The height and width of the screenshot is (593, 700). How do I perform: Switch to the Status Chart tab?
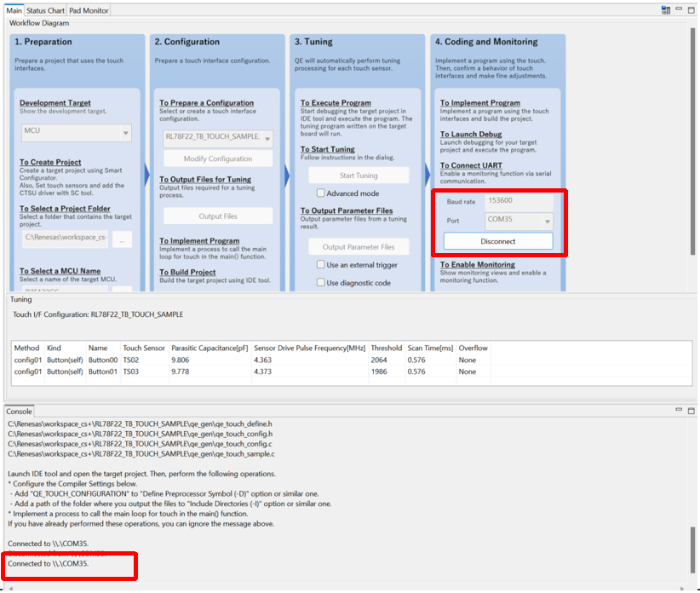[45, 10]
